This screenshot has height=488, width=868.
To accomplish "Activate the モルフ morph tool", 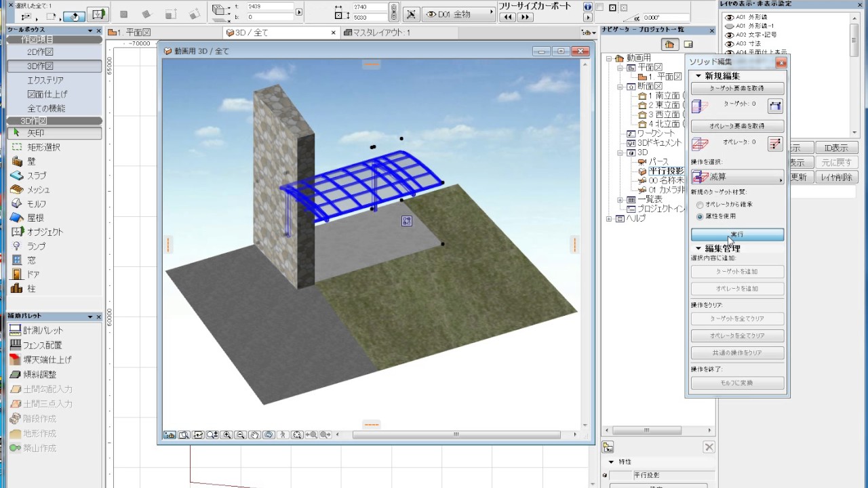I will point(54,204).
